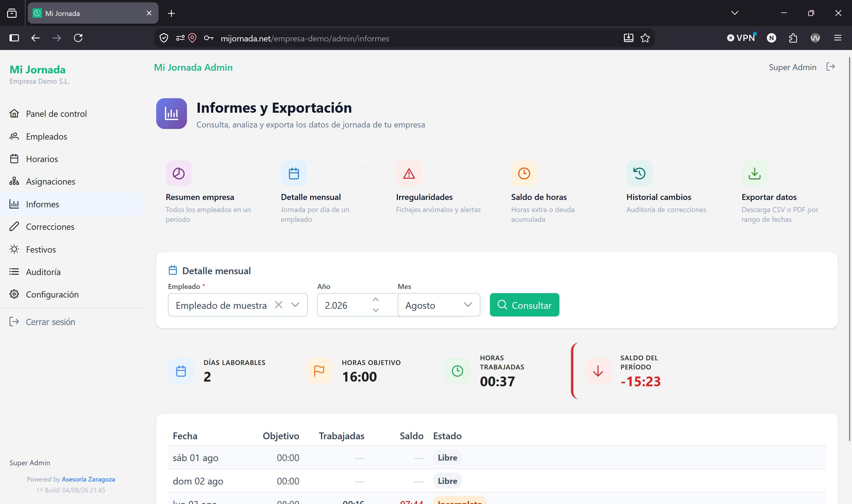Open Horarios in sidebar

pyautogui.click(x=71, y=159)
